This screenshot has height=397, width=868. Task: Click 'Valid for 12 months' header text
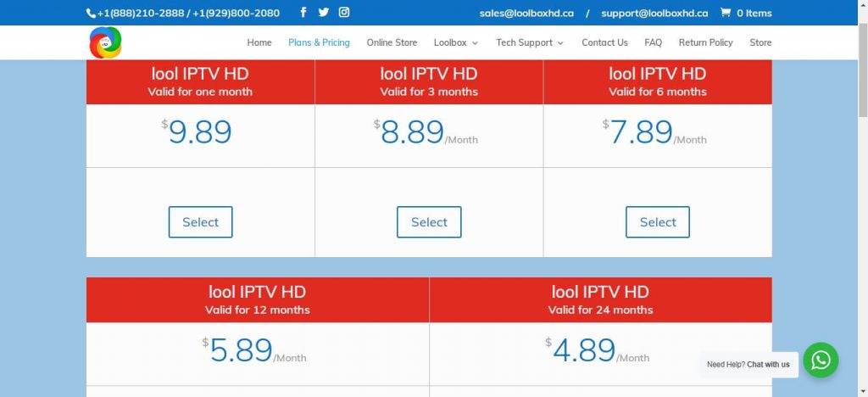point(258,310)
